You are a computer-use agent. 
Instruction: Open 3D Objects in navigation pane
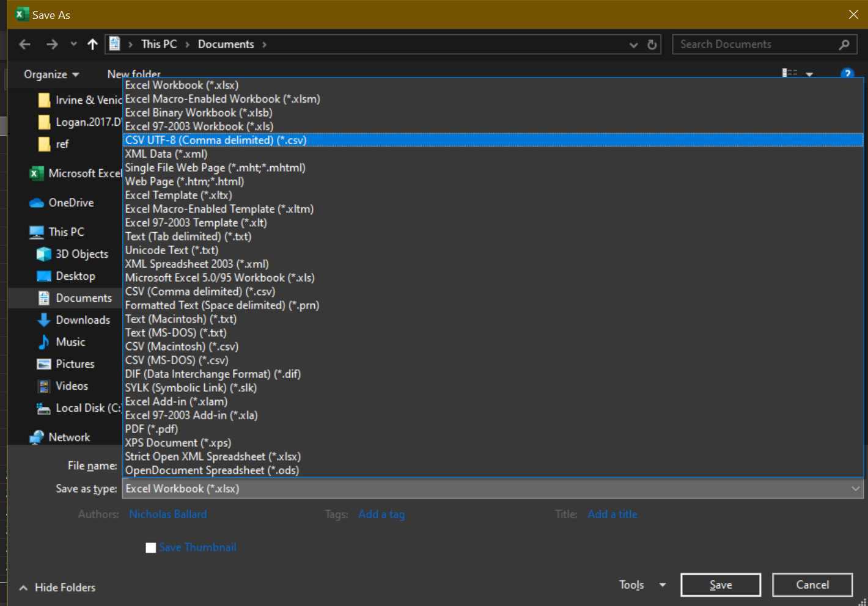pos(73,254)
